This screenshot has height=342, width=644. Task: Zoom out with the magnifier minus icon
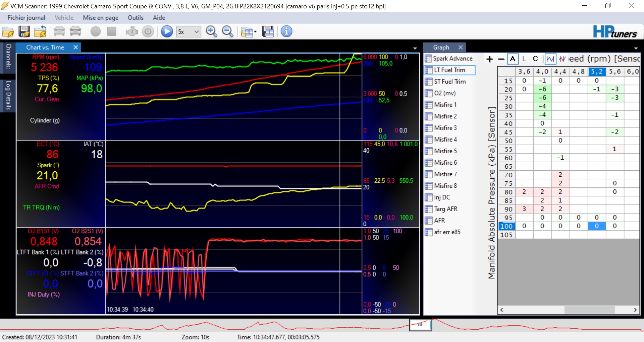coord(227,32)
